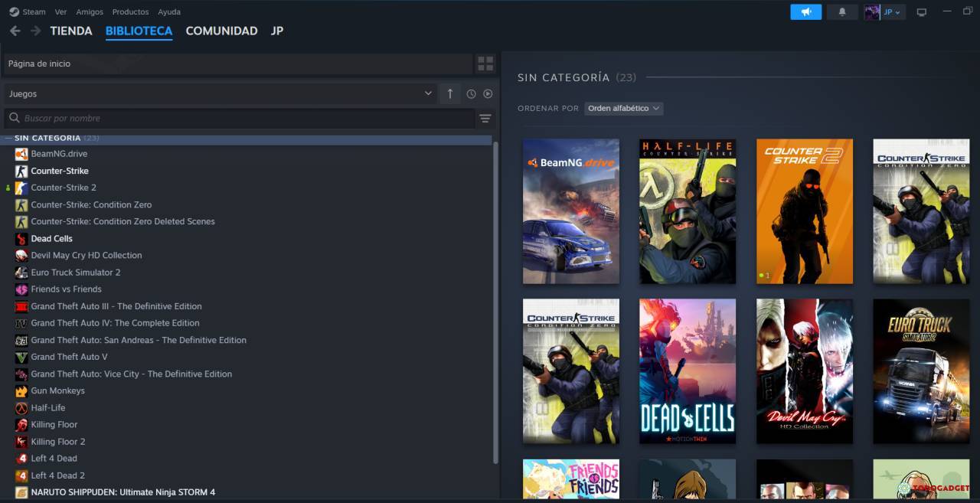
Task: Toggle the ready-to-play filter icon
Action: click(x=488, y=93)
